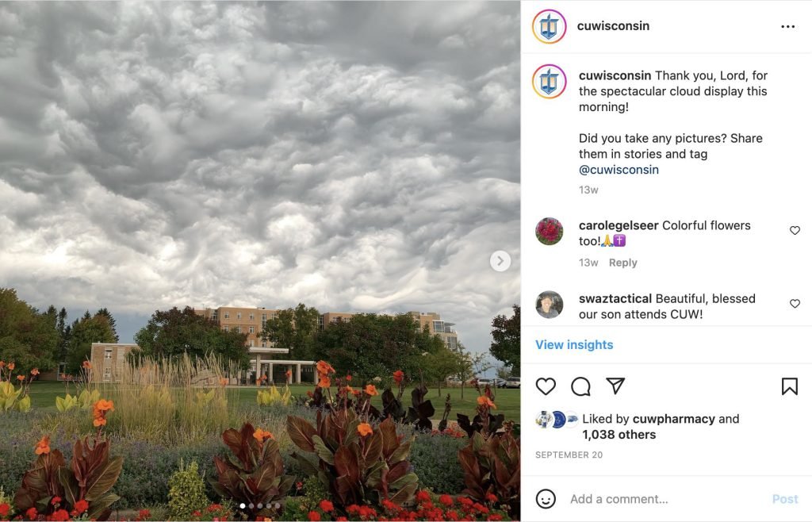This screenshot has height=522, width=812.
Task: Open swaztactical's username link
Action: tap(615, 299)
